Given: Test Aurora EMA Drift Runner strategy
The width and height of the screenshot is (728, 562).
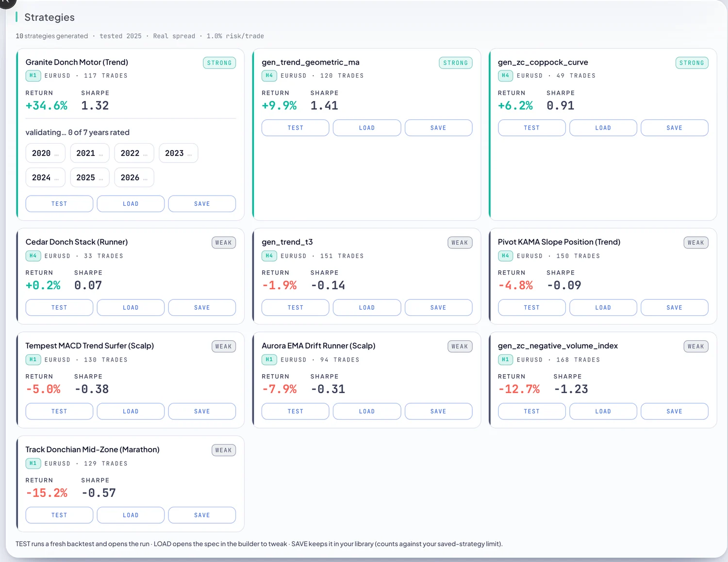Looking at the screenshot, I should pyautogui.click(x=296, y=412).
